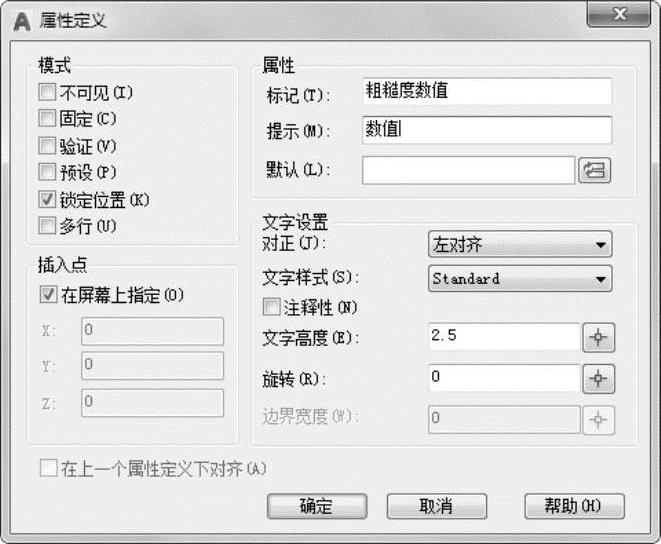The image size is (661, 544).
Task: Click the 标记 (Tag) input field
Action: 486,91
